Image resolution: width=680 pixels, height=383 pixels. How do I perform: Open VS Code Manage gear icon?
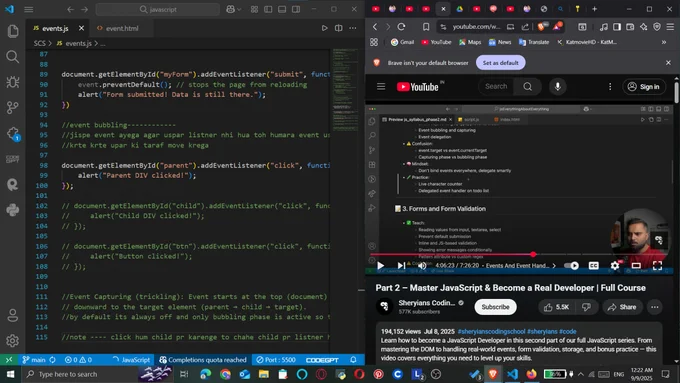[13, 340]
